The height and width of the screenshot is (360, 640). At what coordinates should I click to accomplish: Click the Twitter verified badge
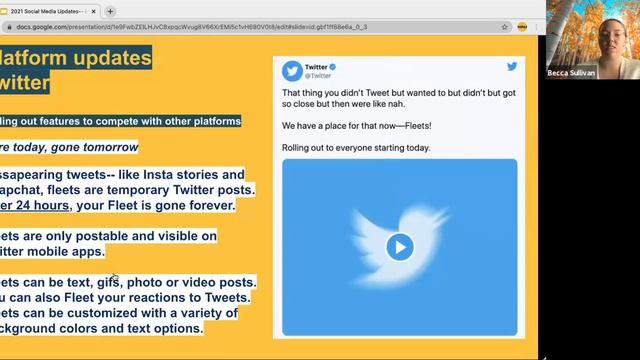[x=333, y=67]
